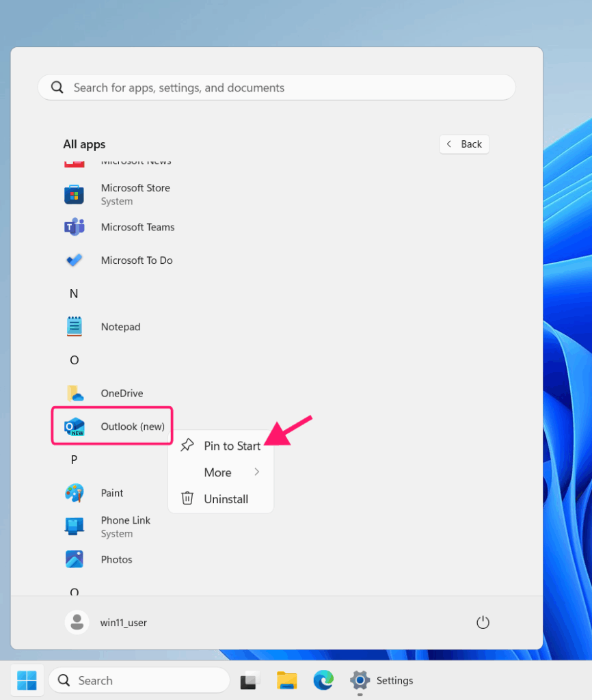592x700 pixels.
Task: Open File Explorer from the taskbar
Action: coord(286,680)
